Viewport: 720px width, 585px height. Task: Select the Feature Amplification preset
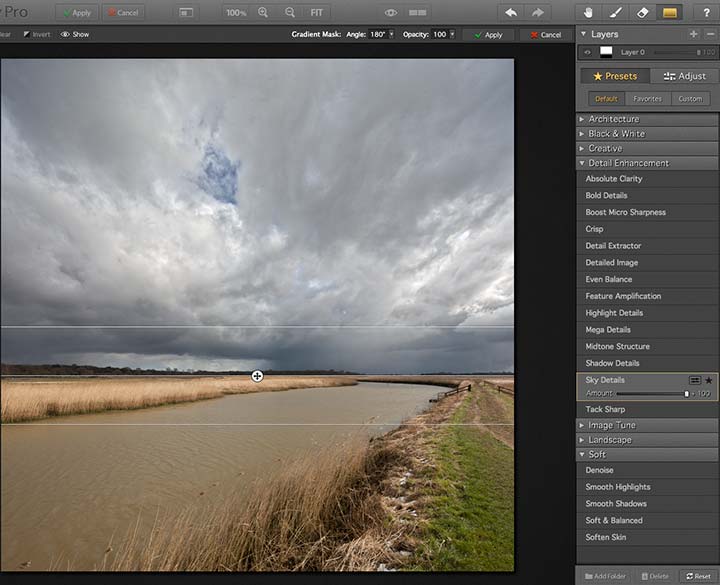(647, 296)
